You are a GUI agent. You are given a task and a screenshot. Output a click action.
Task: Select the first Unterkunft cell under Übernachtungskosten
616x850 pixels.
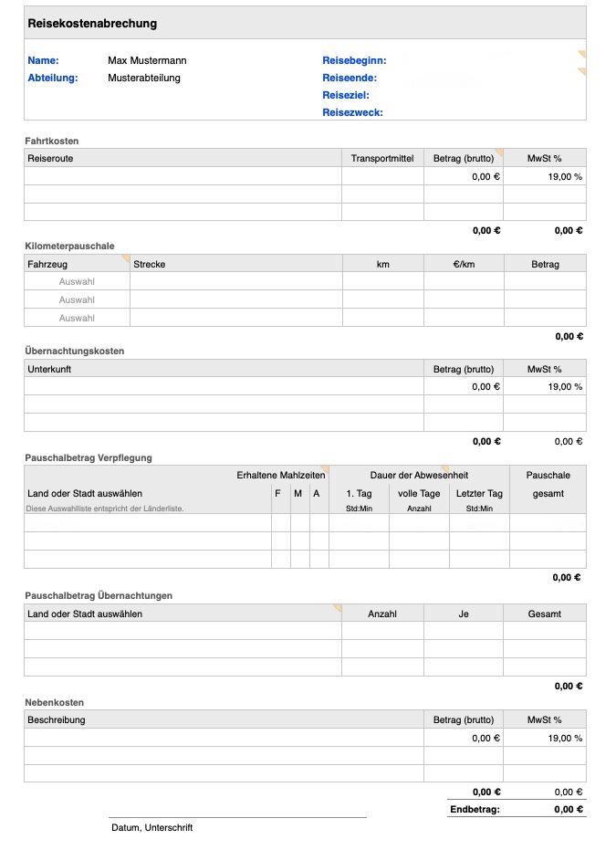pyautogui.click(x=224, y=386)
